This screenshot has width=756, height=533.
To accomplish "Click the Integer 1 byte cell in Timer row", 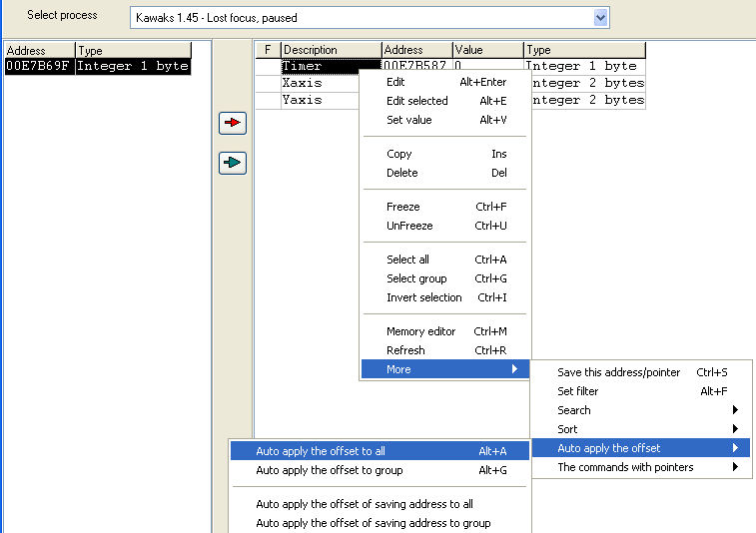I will [x=585, y=66].
